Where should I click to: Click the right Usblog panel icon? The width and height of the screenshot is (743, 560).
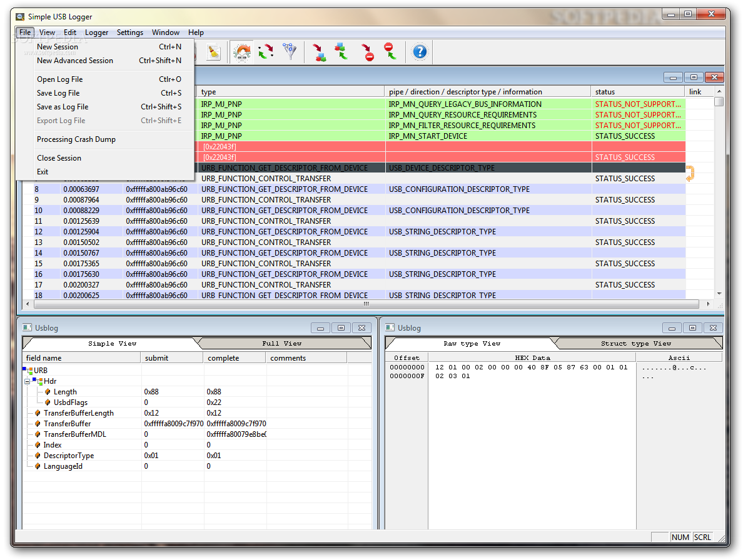pyautogui.click(x=390, y=327)
